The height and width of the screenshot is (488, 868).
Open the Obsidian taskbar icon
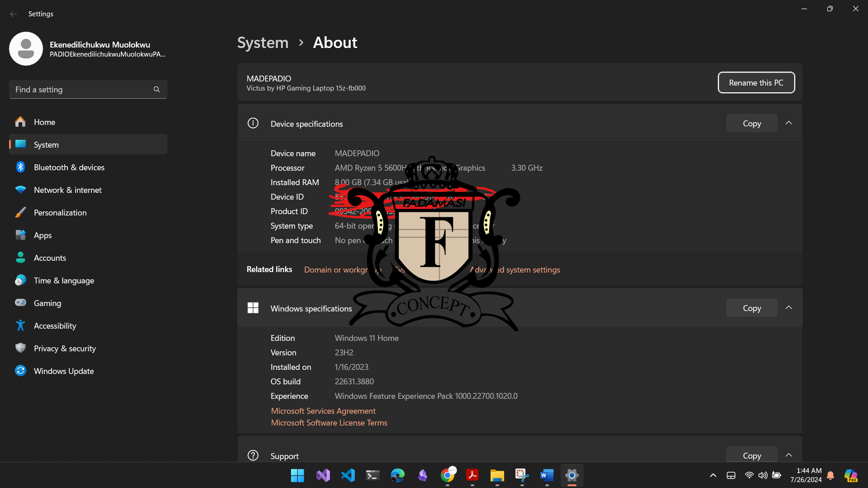pos(422,475)
